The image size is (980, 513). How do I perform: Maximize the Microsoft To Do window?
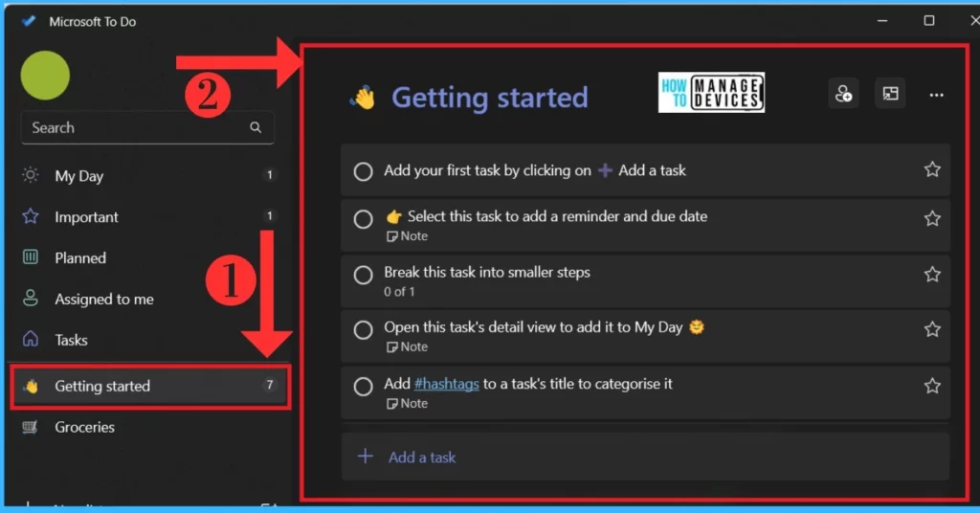[929, 21]
